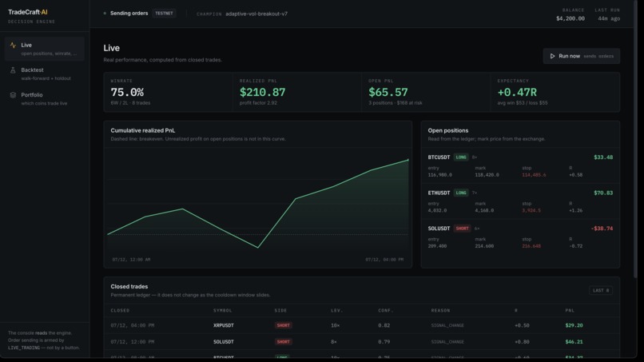Click SOLUSDT entry price 209.400

(x=437, y=246)
